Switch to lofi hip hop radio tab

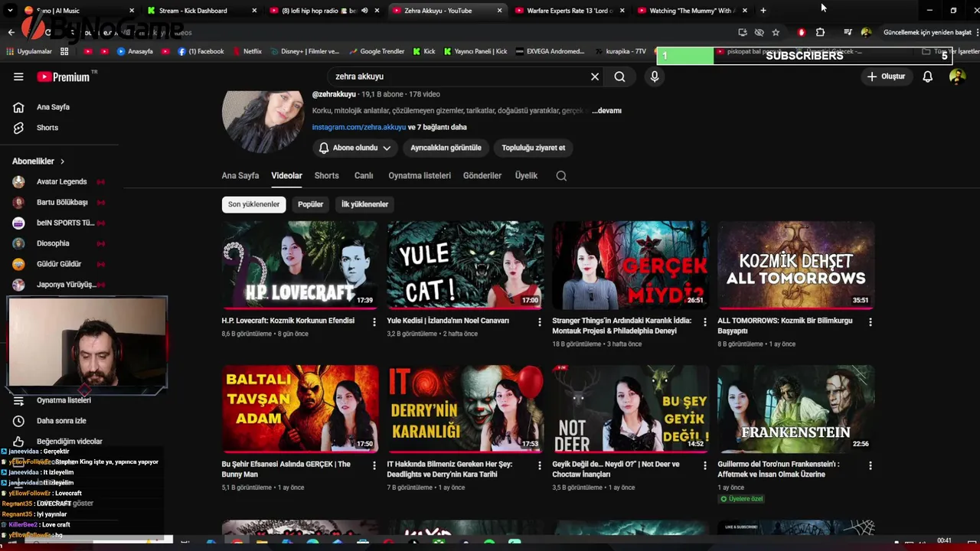pyautogui.click(x=325, y=11)
